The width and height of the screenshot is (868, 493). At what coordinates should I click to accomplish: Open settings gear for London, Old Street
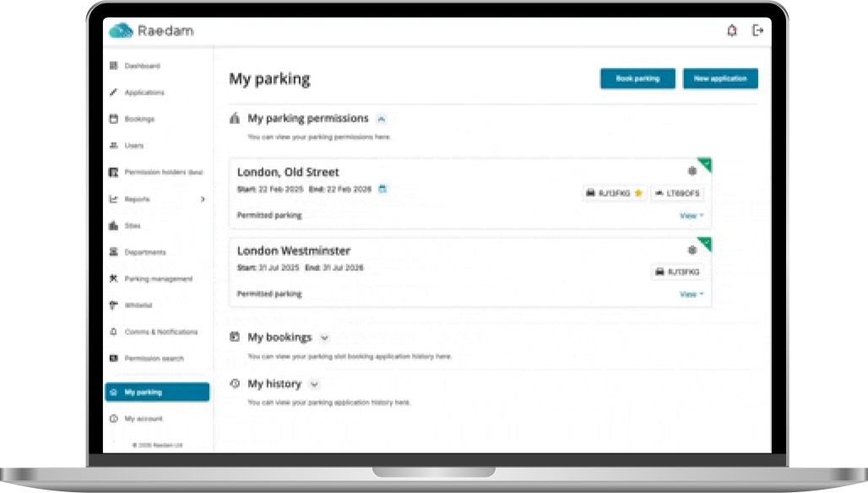point(692,171)
